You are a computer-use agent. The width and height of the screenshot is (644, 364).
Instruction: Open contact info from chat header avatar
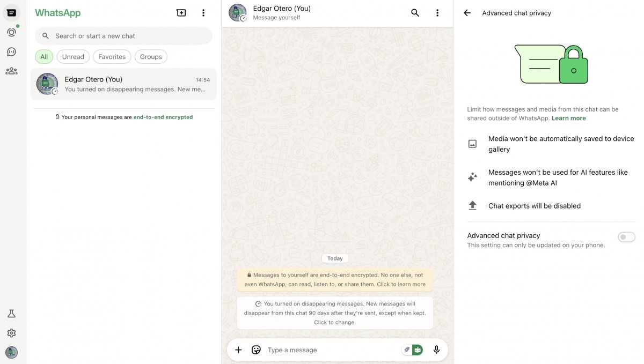click(x=238, y=13)
